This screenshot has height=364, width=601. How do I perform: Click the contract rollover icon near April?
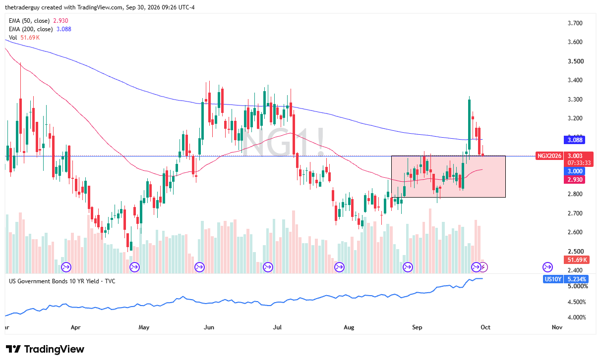point(66,267)
